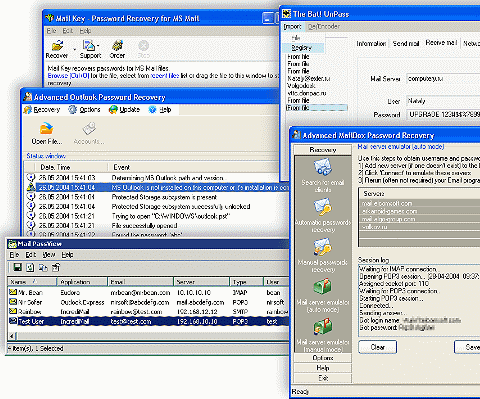Select 'File successfully opened' log entry
Image resolution: width=480 pixels, height=399 pixels.
[152, 226]
